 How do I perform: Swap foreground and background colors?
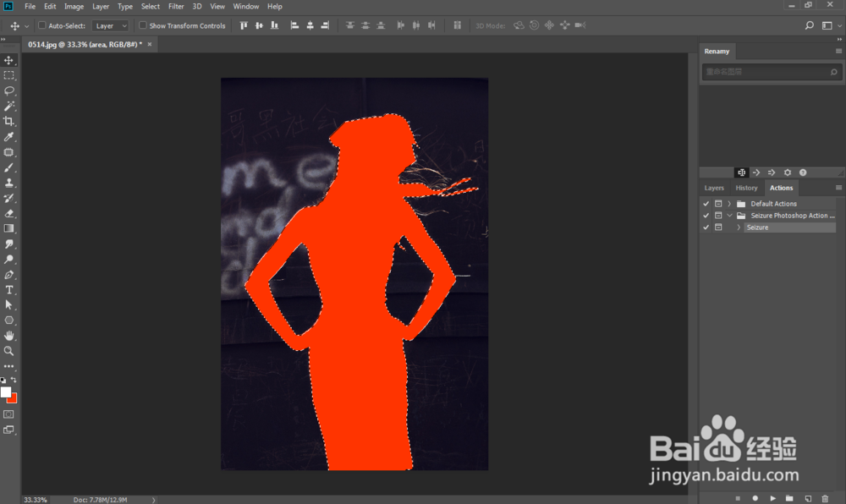(x=14, y=380)
